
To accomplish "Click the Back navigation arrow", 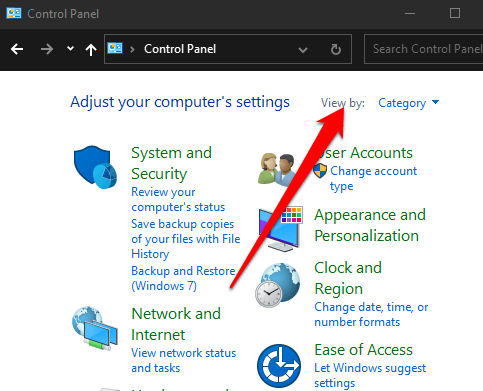I will coord(17,49).
